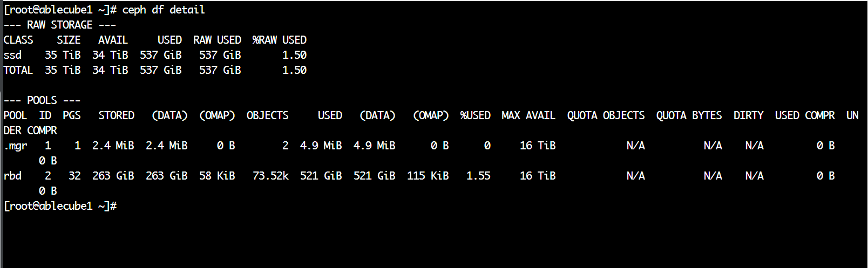Select the OBJECTS column header
This screenshot has height=268, width=868.
[x=267, y=115]
